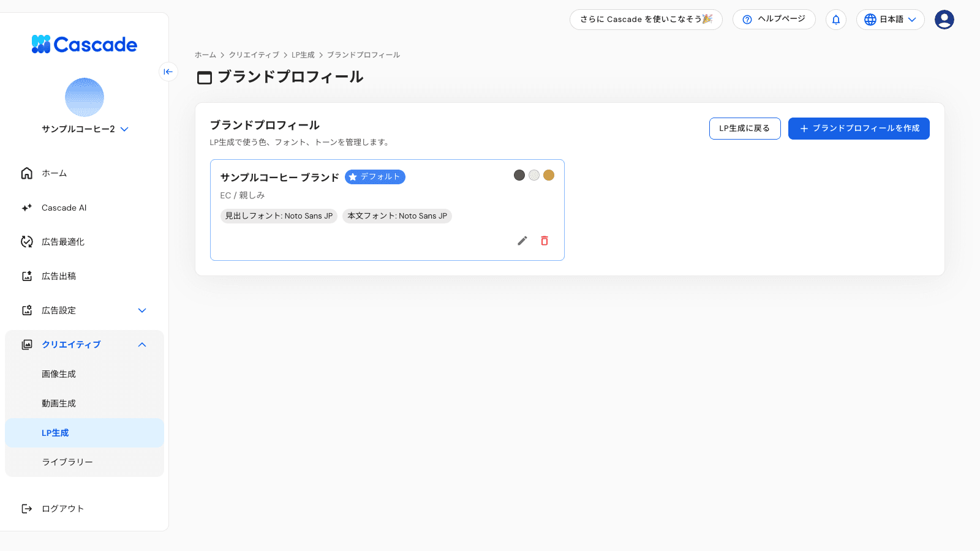Click the blue account avatar circle

85,97
